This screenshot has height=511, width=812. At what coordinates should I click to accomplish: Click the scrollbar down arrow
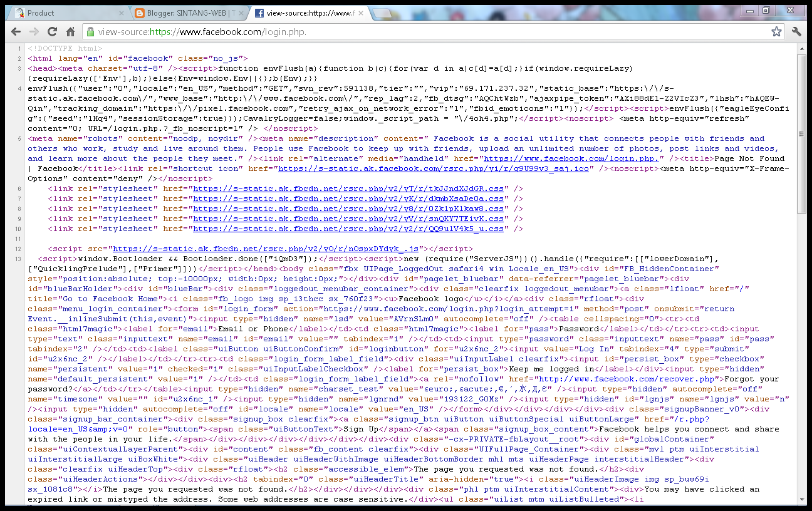pos(802,500)
